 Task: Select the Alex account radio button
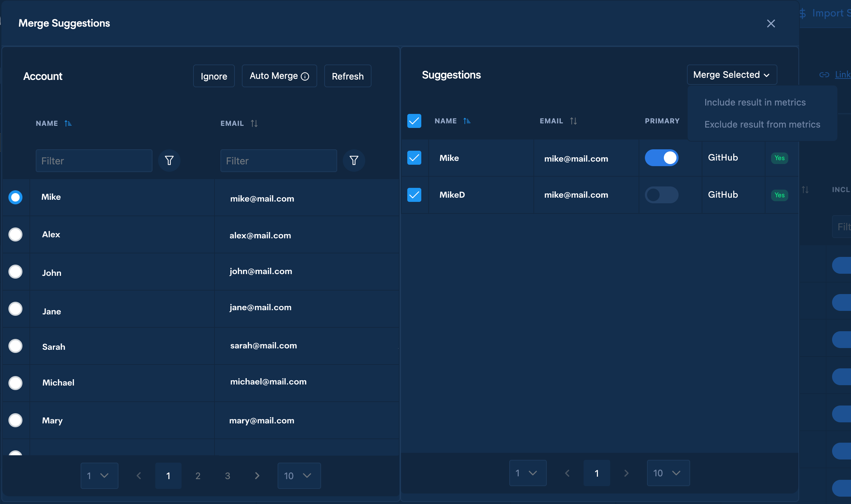(15, 234)
